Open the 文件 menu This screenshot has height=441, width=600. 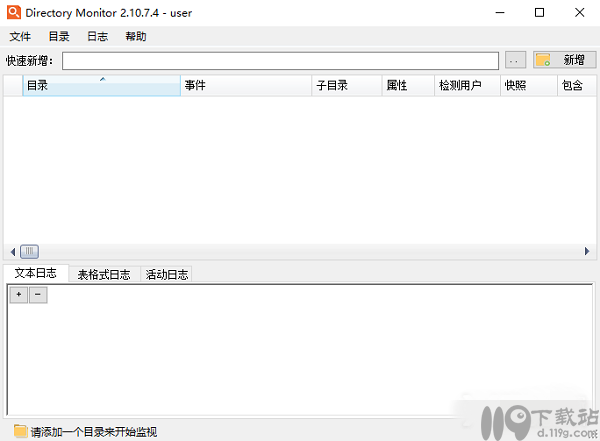coord(20,36)
